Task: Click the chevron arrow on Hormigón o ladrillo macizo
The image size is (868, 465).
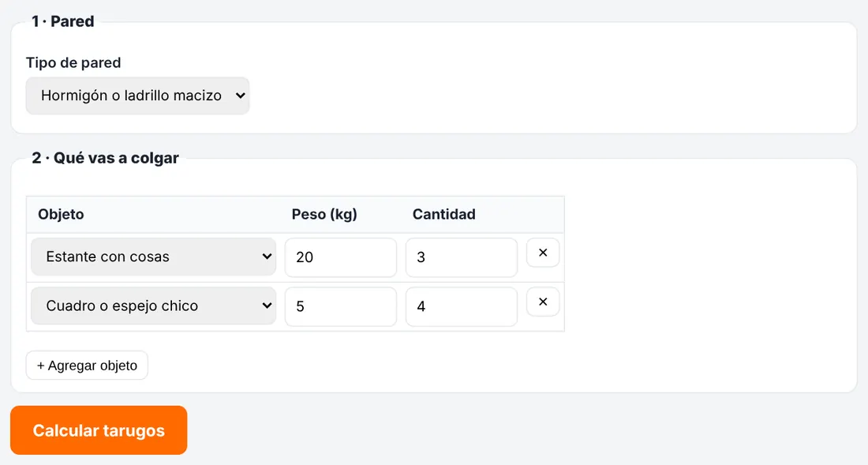Action: (240, 96)
